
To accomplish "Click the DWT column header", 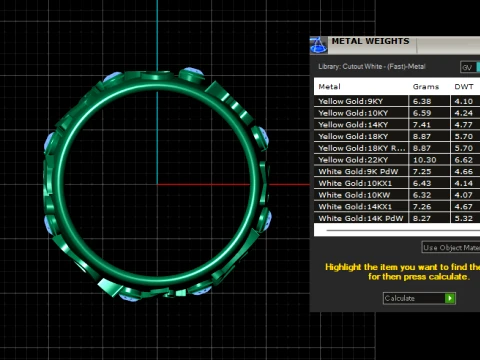I will pos(464,87).
